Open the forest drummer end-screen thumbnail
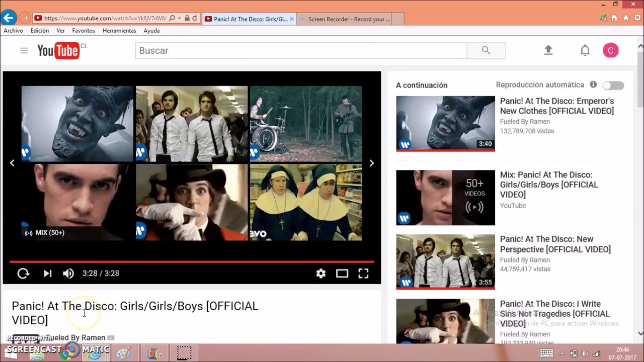This screenshot has width=644, height=362. pyautogui.click(x=306, y=124)
